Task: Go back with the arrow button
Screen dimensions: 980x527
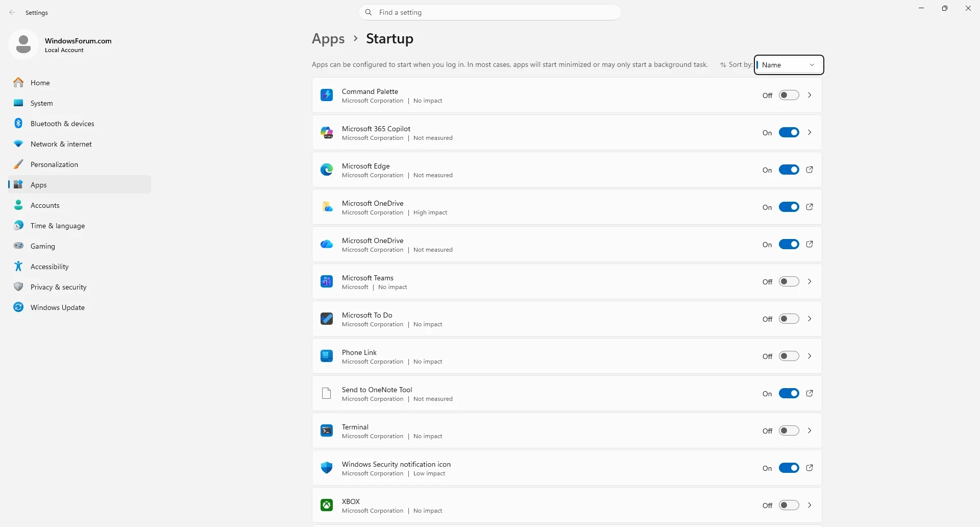Action: [12, 12]
